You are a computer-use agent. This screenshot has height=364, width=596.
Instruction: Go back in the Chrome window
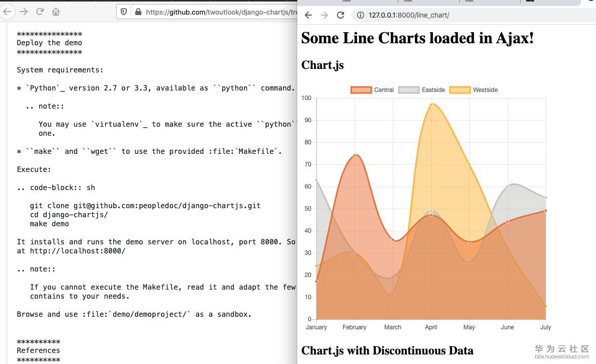tap(308, 15)
